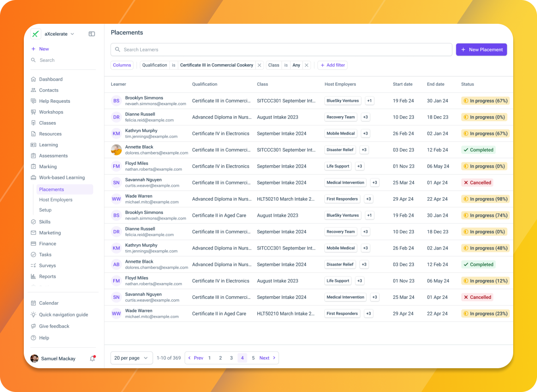Sort by Status column header

tap(467, 84)
